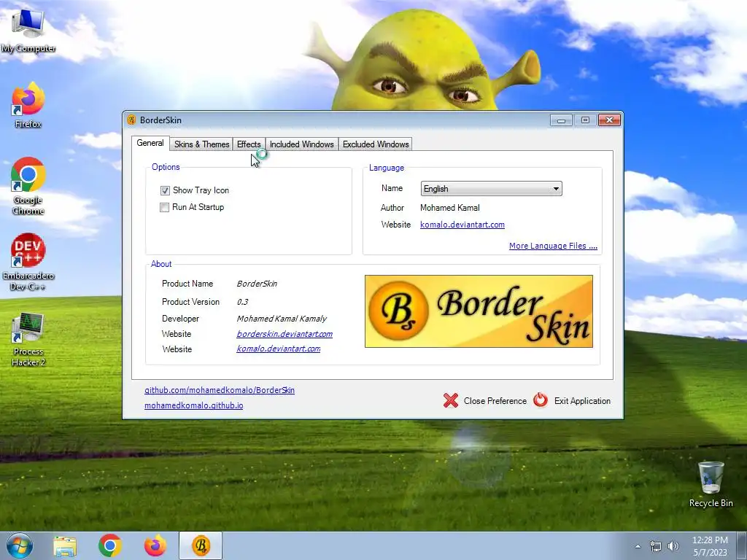Open Embarcadero Dev-C++ desktop shortcut
This screenshot has width=747, height=560.
(28, 262)
